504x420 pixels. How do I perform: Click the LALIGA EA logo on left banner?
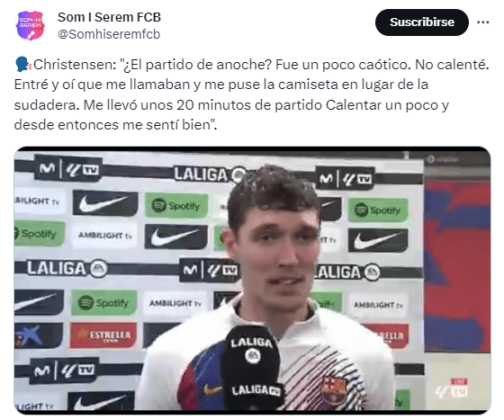coord(67,268)
